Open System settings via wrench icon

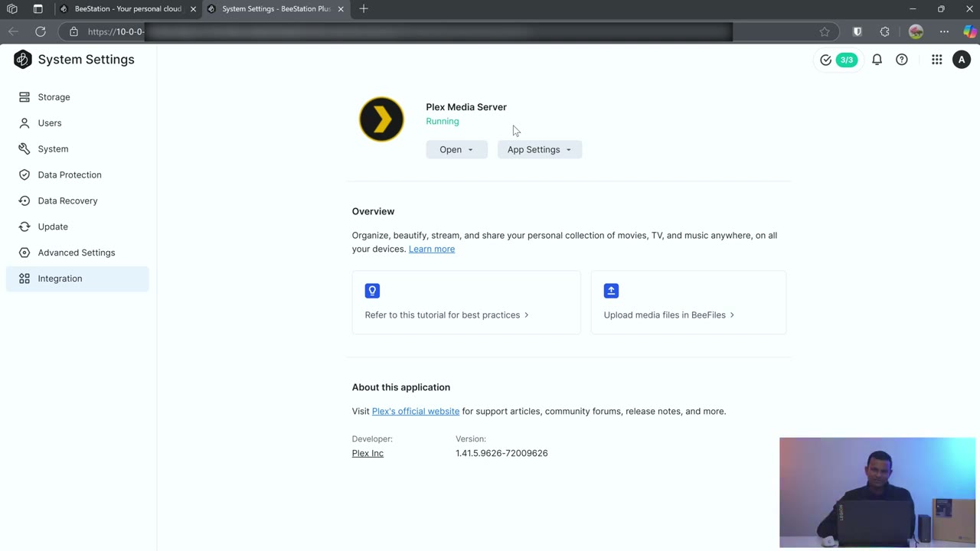24,148
